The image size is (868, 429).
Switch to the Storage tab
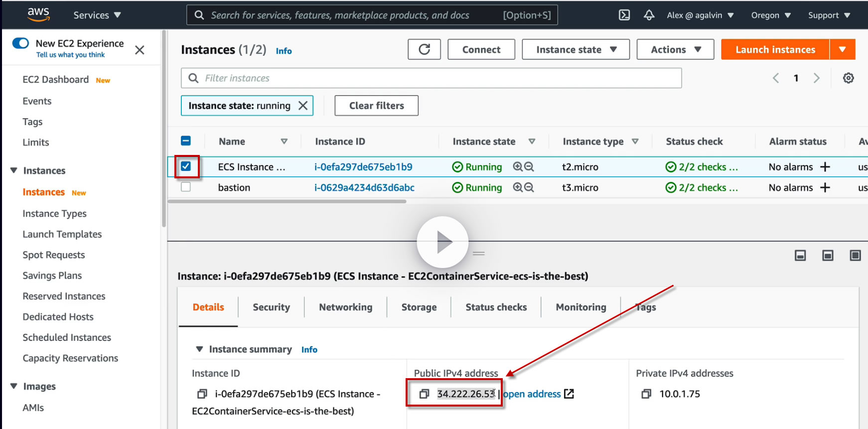(419, 307)
